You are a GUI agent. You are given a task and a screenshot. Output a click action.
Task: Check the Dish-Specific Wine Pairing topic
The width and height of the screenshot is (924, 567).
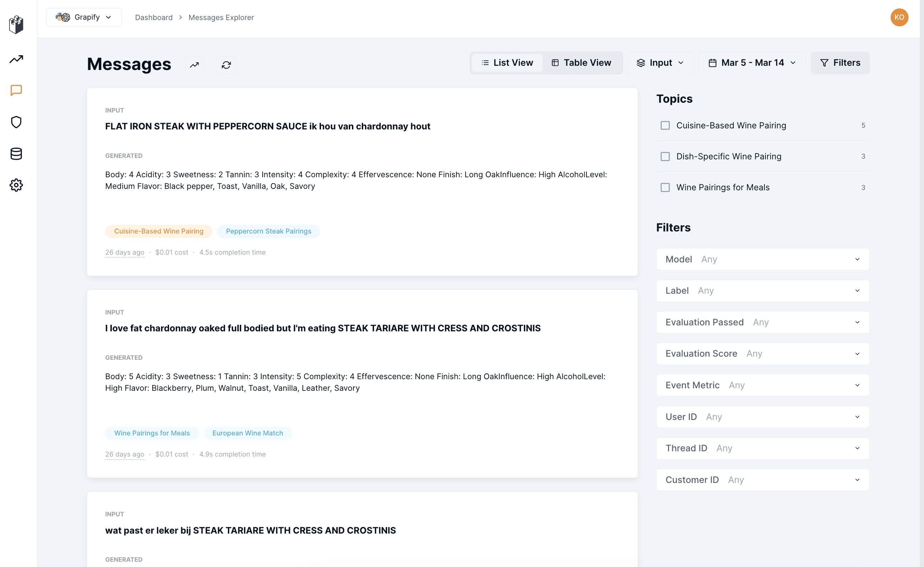coord(665,157)
